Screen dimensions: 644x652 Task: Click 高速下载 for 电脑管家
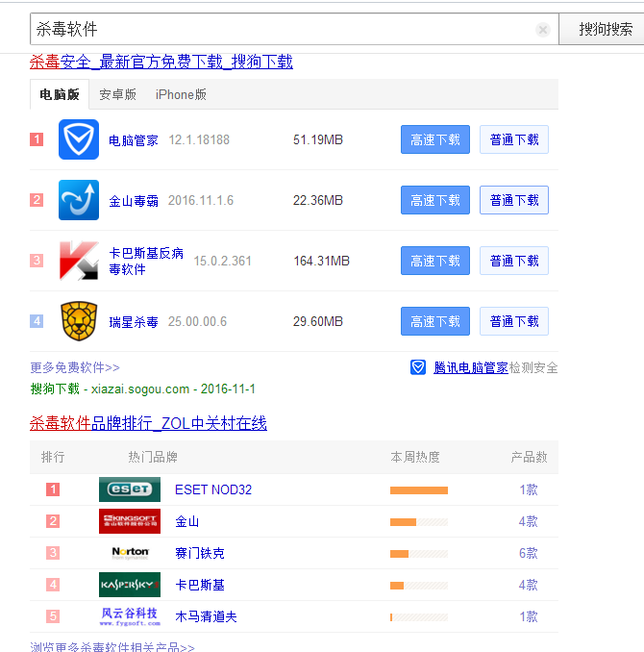pos(435,139)
